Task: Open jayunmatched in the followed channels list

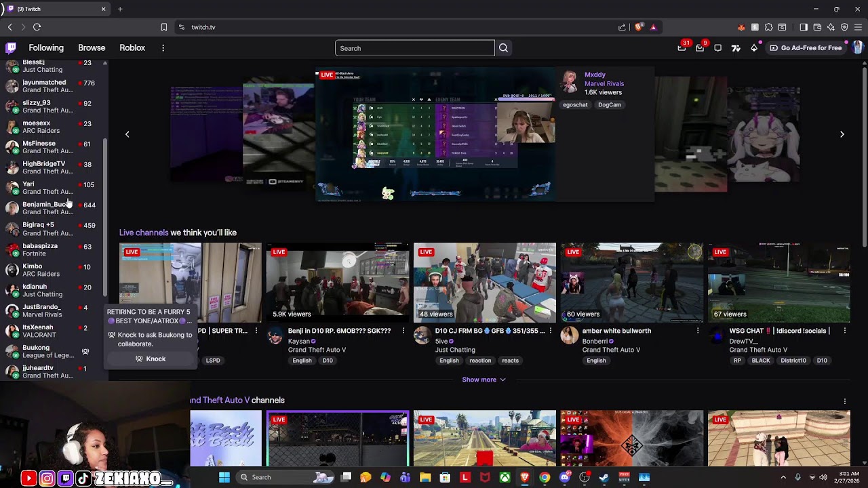Action: coord(52,86)
